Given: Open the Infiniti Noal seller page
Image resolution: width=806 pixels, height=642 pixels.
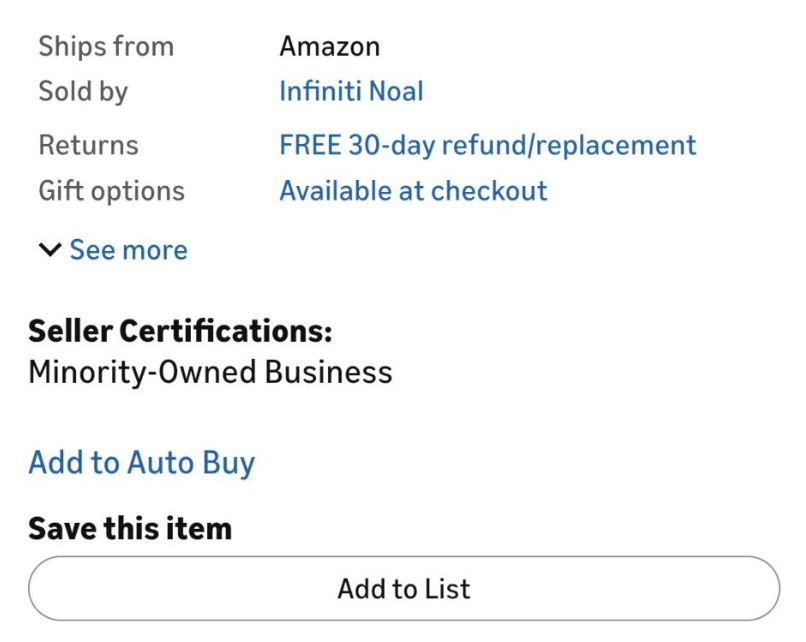Looking at the screenshot, I should 351,92.
